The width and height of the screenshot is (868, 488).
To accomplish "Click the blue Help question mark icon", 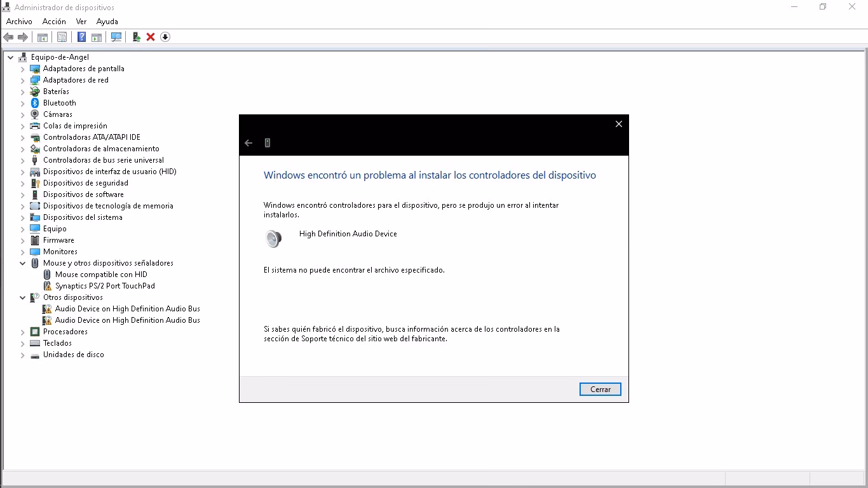I will click(x=82, y=37).
